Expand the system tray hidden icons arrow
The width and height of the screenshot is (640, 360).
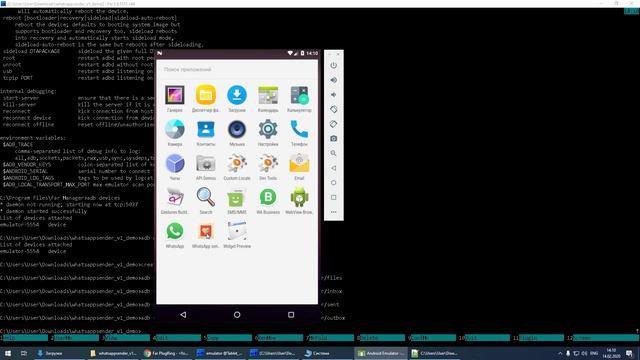point(560,353)
